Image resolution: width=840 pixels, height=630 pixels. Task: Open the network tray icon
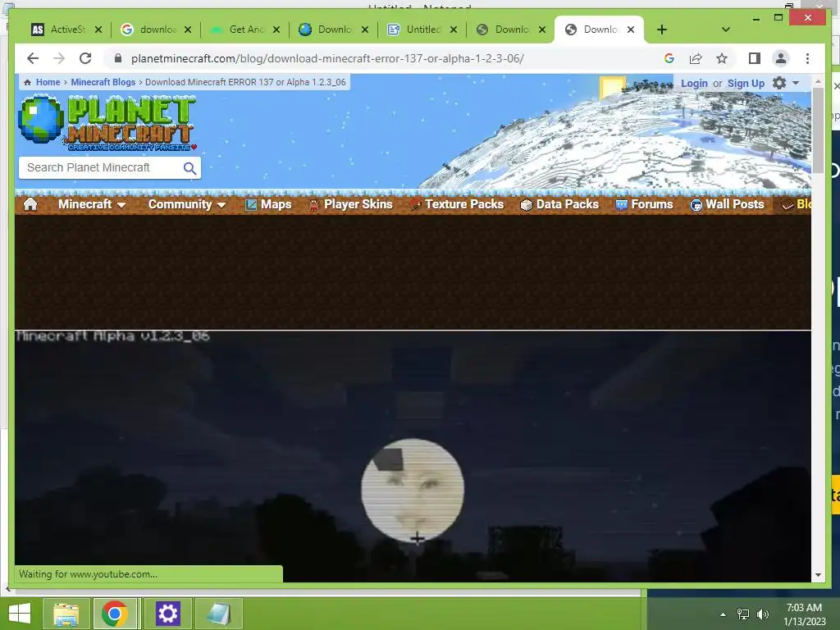743,614
